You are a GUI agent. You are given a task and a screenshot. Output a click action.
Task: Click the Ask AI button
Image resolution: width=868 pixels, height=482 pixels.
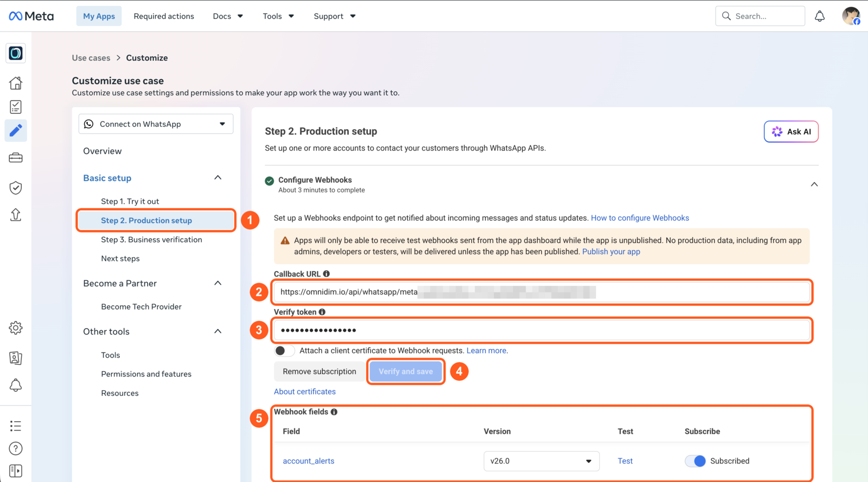(791, 132)
